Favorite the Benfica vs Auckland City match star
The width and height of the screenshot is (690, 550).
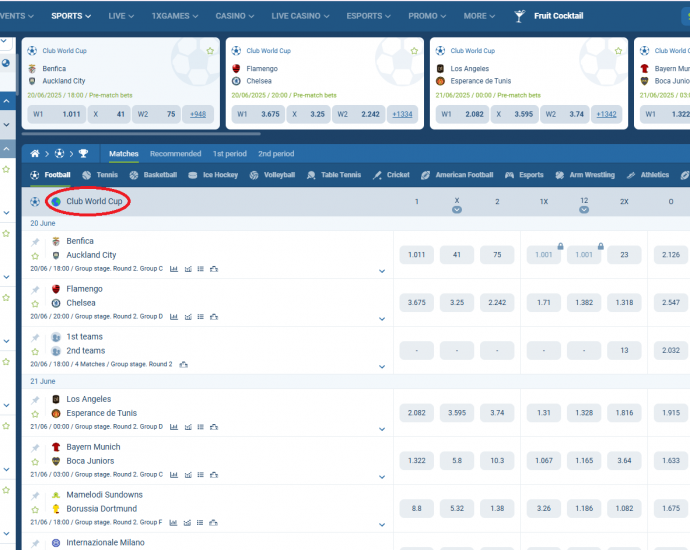click(36, 256)
